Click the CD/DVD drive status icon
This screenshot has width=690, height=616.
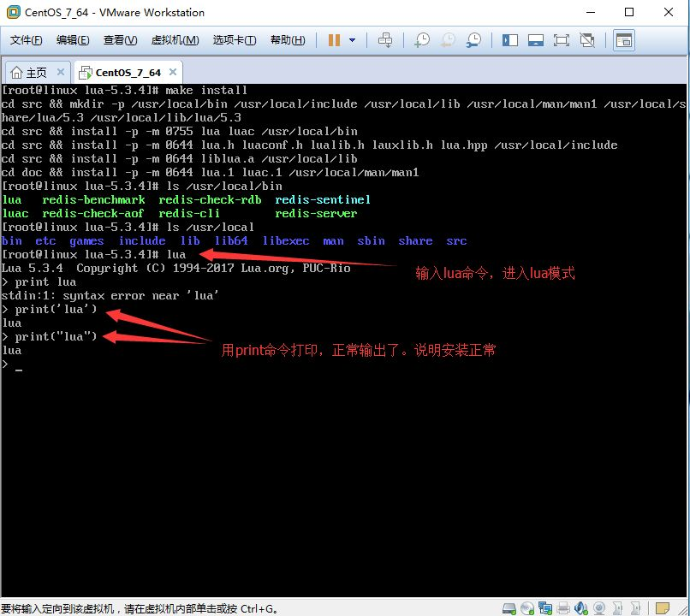527,608
